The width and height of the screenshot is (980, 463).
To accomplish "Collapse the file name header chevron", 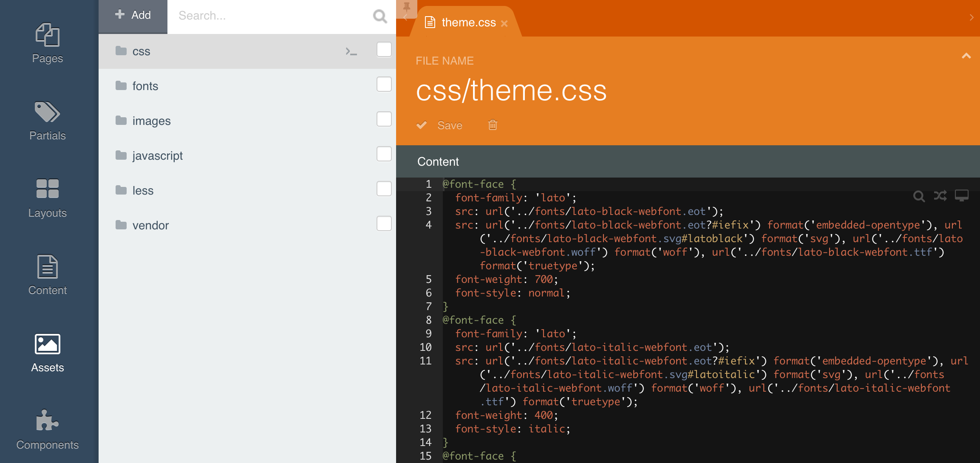I will pyautogui.click(x=966, y=56).
